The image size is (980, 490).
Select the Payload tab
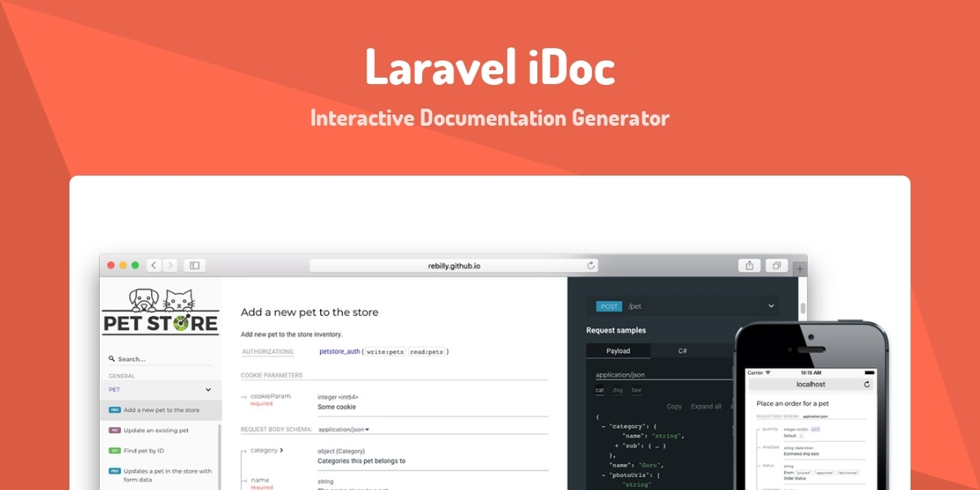click(x=618, y=350)
